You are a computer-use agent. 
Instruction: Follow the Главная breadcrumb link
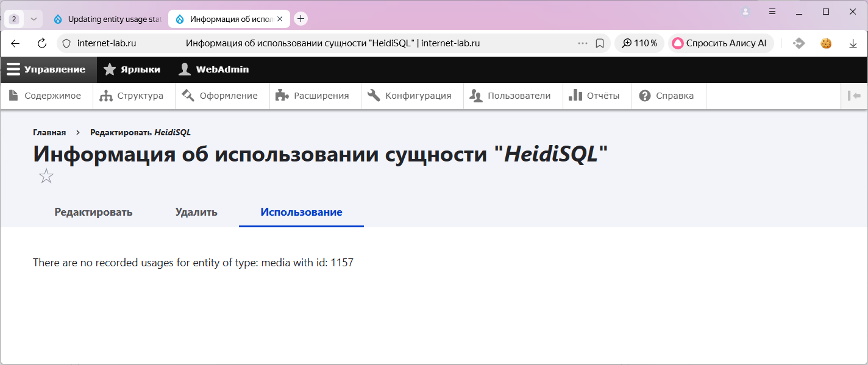coord(49,132)
